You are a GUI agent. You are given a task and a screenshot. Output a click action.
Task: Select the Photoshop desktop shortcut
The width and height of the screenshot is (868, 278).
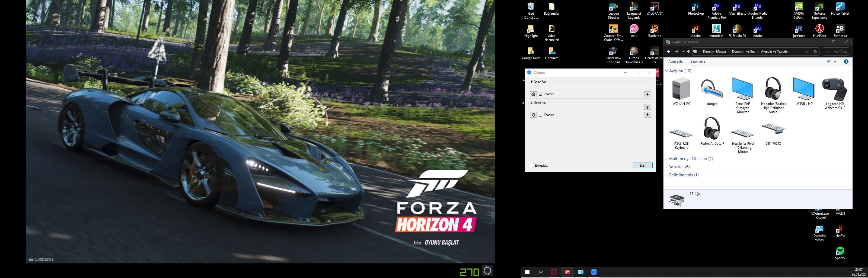click(696, 9)
